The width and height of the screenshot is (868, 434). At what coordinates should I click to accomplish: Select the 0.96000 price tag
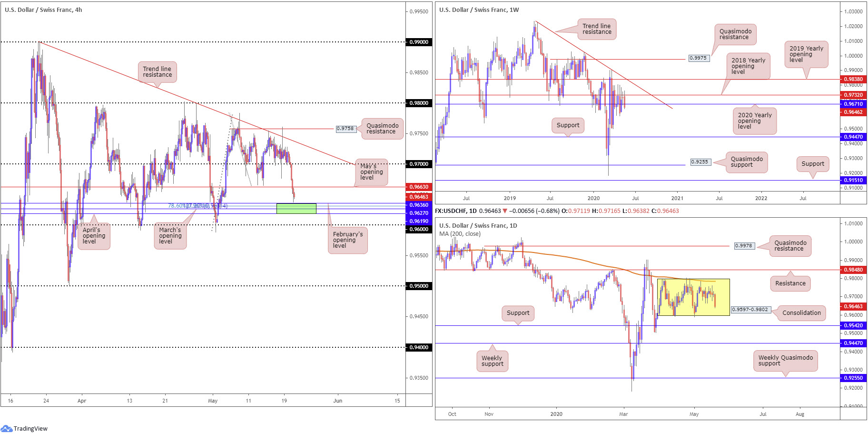coord(419,229)
